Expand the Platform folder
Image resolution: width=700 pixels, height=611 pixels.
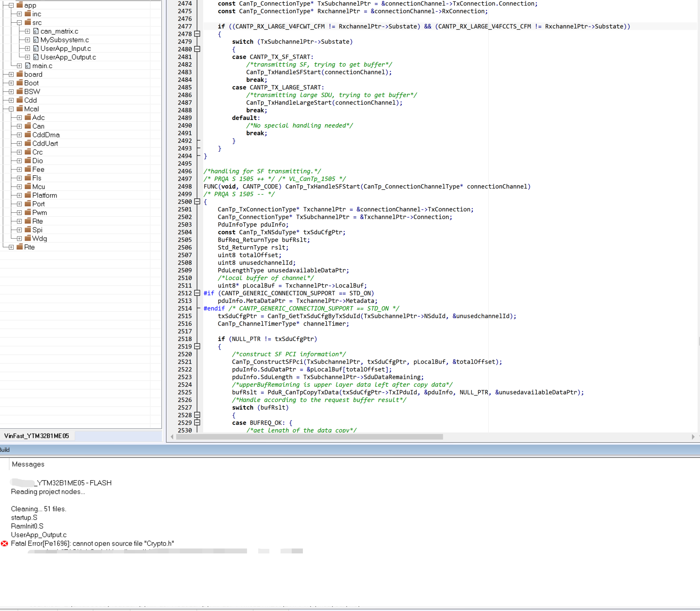(19, 195)
